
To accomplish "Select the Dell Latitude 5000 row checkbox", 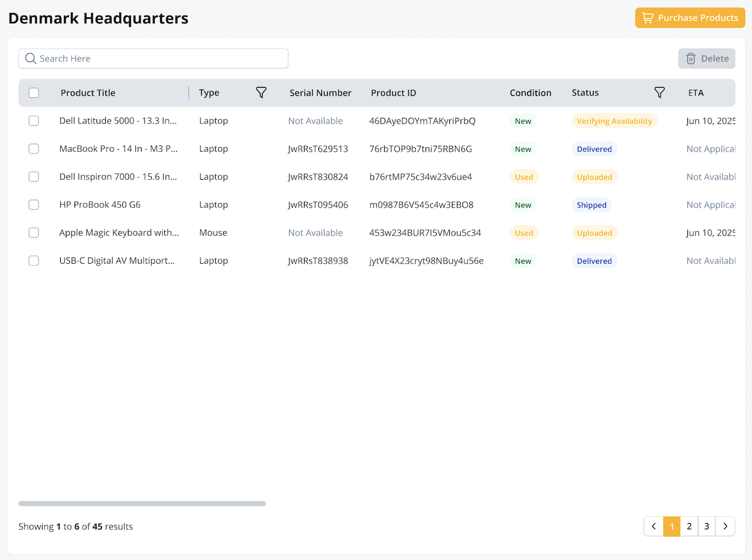I will point(34,121).
